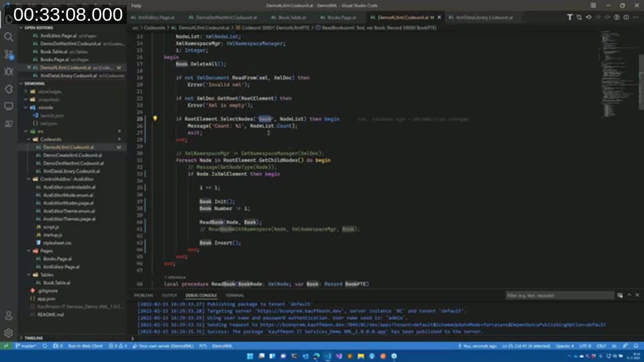
Task: Click the Ln 25, Col 41 status bar entry
Action: pos(526,346)
